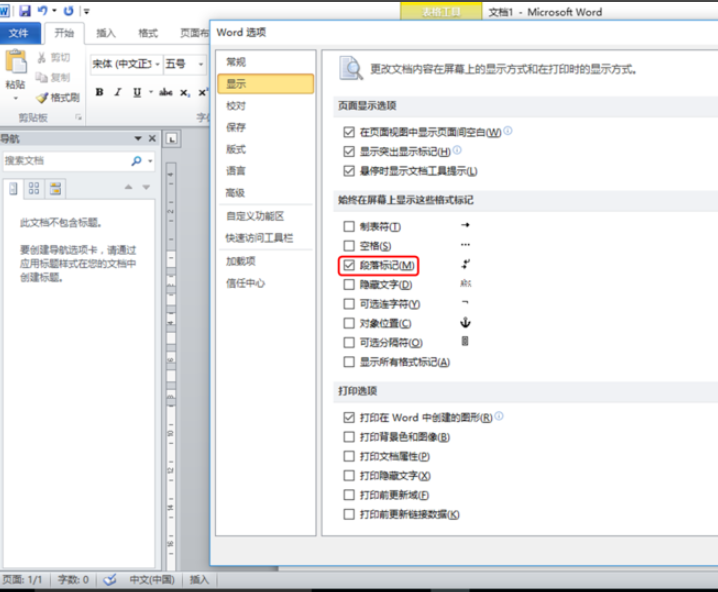Viewport: 718px width, 592px height.
Task: Expand the paste options arrow below 粘贴
Action: pyautogui.click(x=16, y=98)
